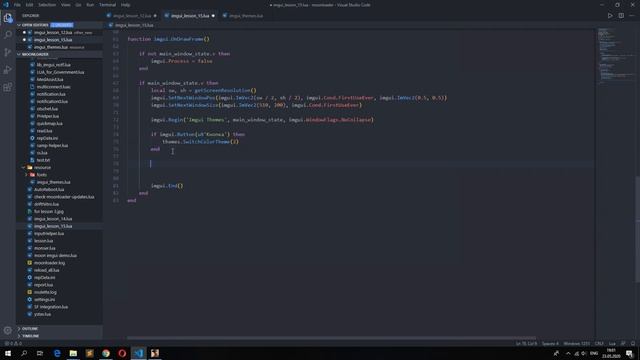Open the Search view in activity bar
The width and height of the screenshot is (640, 360).
coord(8,35)
